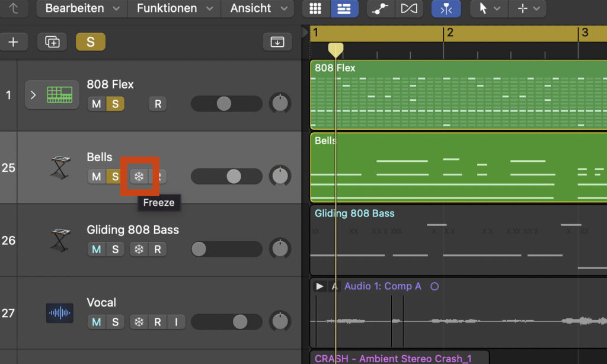Screen dimensions: 607x364
Task: Open the secondary crosshair tool menu
Action: tap(528, 8)
